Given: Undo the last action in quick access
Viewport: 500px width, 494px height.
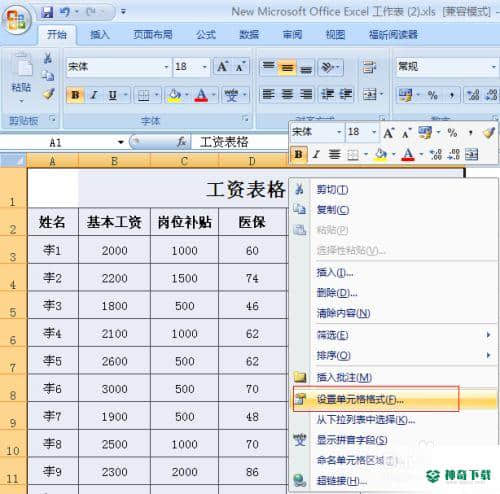Looking at the screenshot, I should (x=65, y=12).
